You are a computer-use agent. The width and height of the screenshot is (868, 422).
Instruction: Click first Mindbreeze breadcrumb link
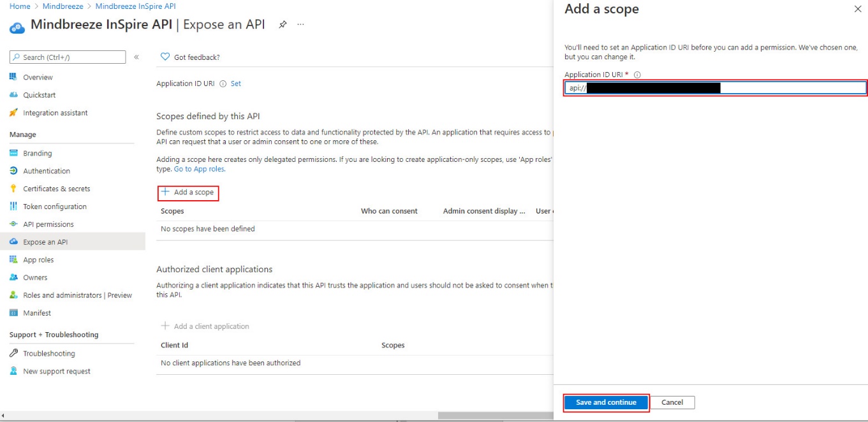63,6
